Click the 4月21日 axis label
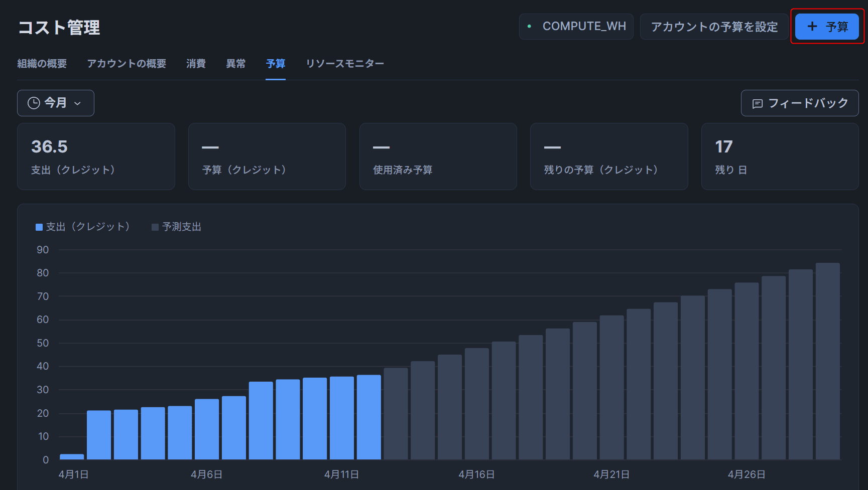 pyautogui.click(x=611, y=474)
